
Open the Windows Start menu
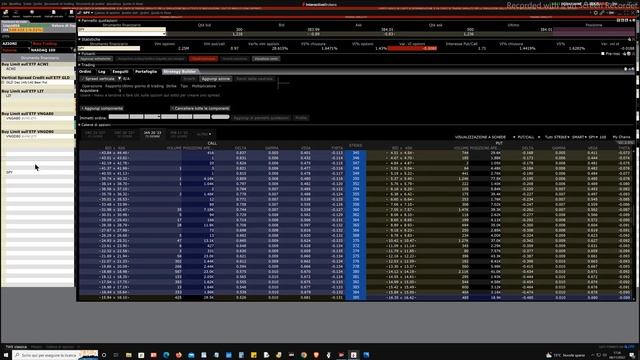6,355
